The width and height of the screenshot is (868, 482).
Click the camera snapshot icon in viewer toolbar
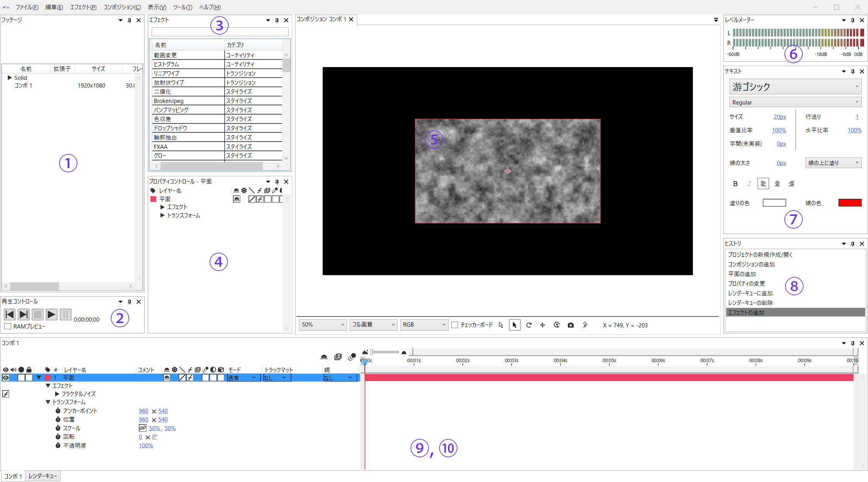point(571,325)
